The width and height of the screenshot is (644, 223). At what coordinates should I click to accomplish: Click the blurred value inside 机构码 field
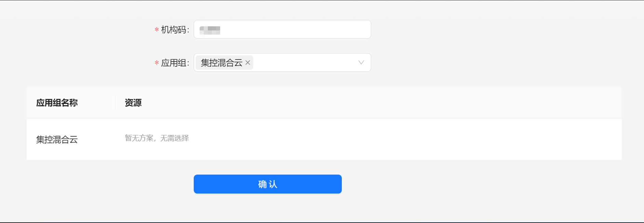coord(210,30)
